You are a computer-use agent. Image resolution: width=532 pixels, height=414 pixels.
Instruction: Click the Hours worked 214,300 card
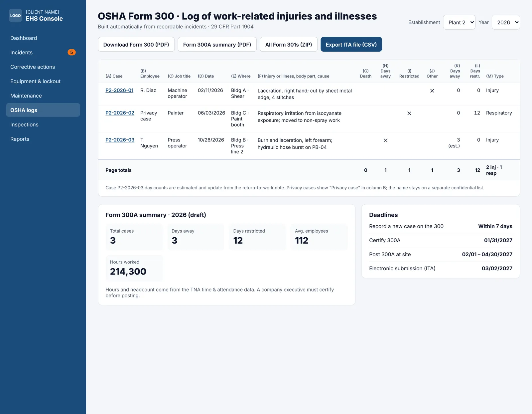tap(134, 268)
